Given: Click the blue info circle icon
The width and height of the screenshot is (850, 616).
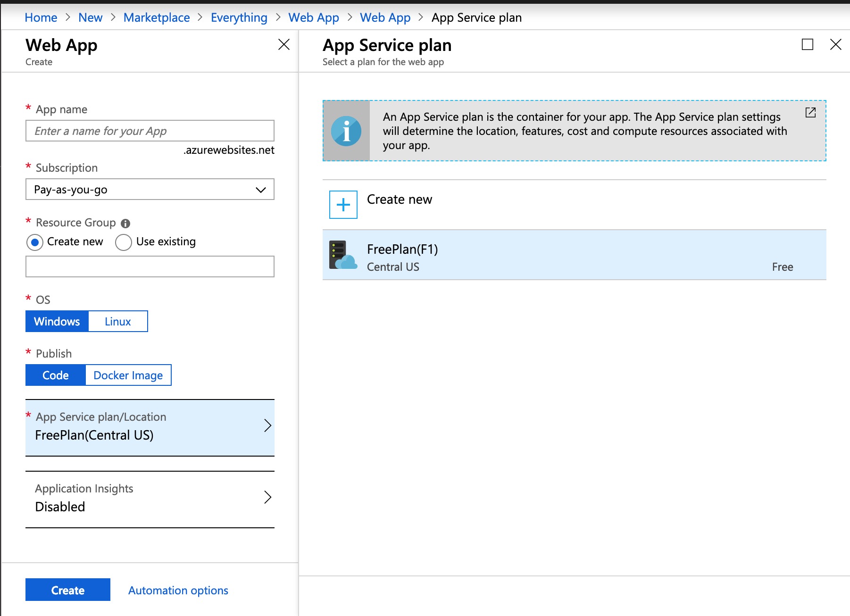Looking at the screenshot, I should [x=346, y=131].
